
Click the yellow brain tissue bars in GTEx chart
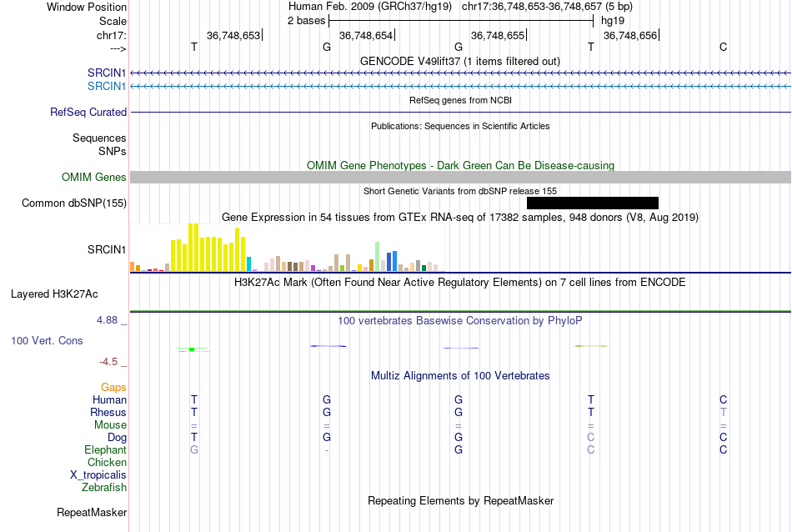tap(208, 248)
